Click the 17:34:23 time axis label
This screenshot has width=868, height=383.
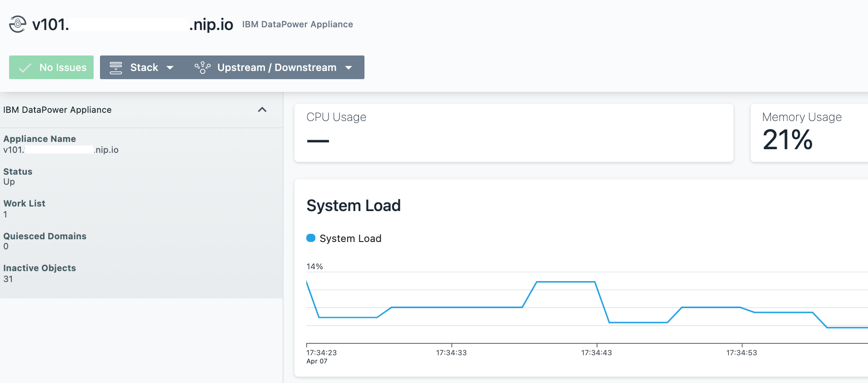point(321,353)
